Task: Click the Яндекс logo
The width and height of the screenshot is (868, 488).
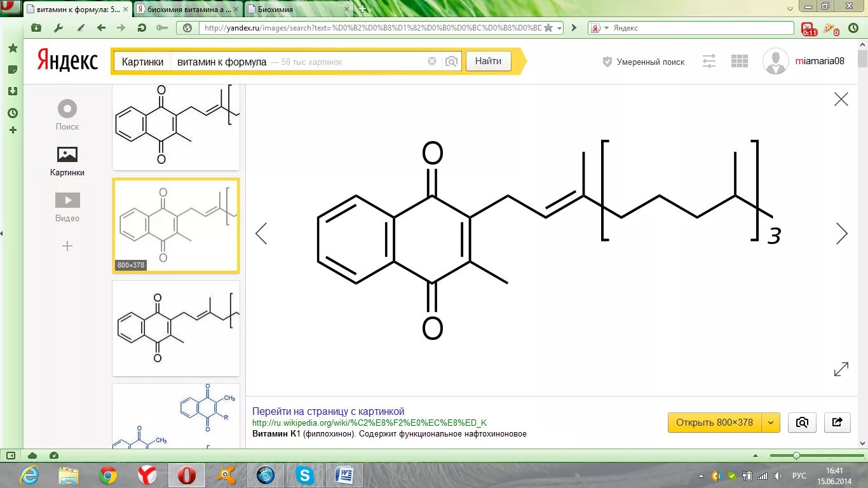Action: (67, 61)
